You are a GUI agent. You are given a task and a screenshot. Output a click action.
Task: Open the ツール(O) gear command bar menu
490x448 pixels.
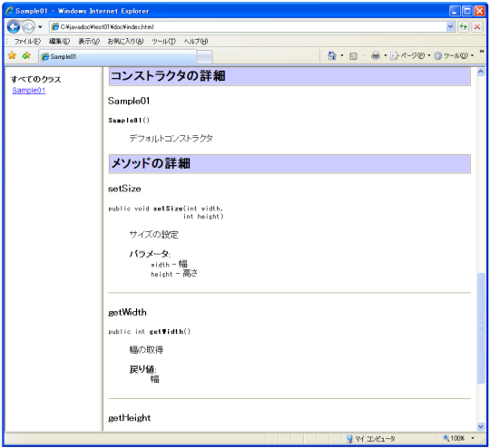(x=454, y=56)
